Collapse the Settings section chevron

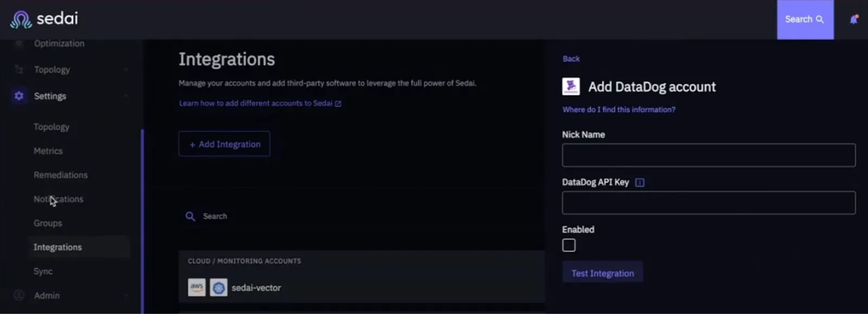click(126, 96)
